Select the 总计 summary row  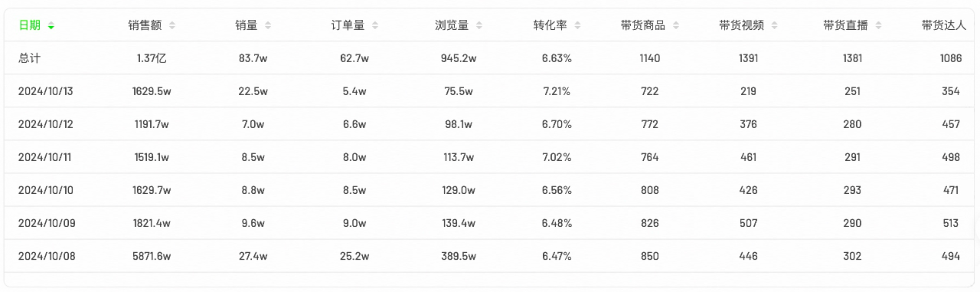(x=490, y=58)
